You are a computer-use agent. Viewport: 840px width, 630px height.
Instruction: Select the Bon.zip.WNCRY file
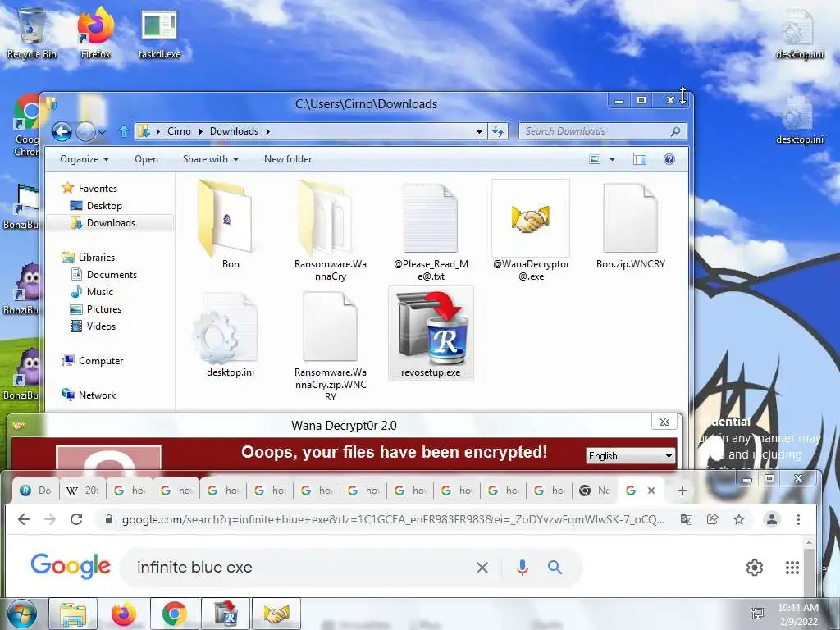[631, 225]
